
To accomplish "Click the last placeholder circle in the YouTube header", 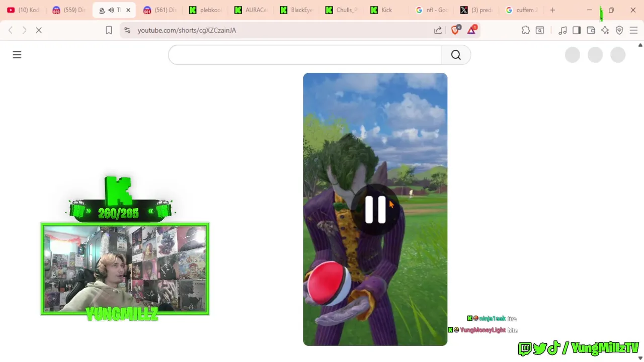I will click(x=618, y=55).
